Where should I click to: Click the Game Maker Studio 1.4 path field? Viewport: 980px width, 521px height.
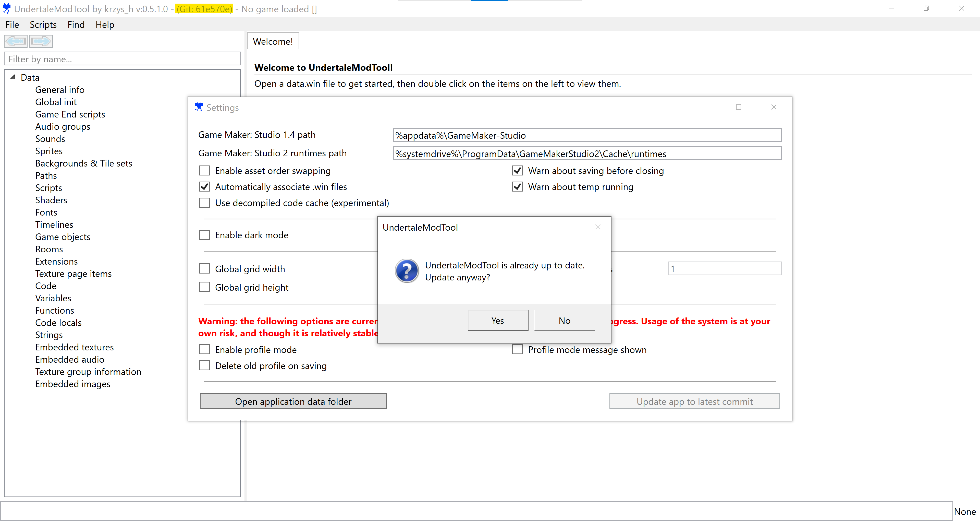587,135
